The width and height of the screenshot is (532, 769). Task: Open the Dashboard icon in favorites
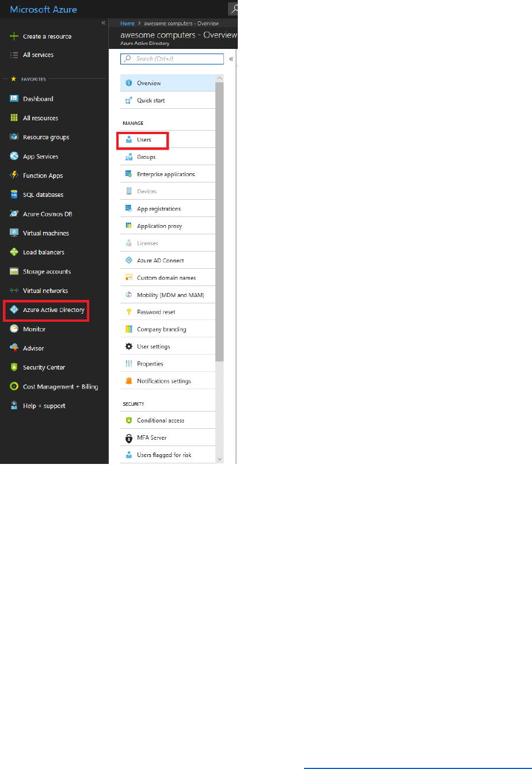pyautogui.click(x=14, y=98)
